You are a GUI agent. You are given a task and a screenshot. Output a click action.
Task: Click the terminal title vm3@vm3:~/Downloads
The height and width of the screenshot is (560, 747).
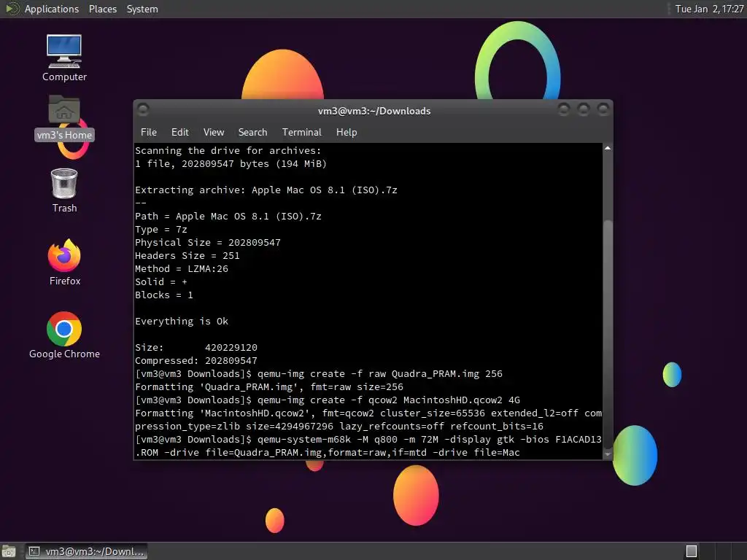374,111
